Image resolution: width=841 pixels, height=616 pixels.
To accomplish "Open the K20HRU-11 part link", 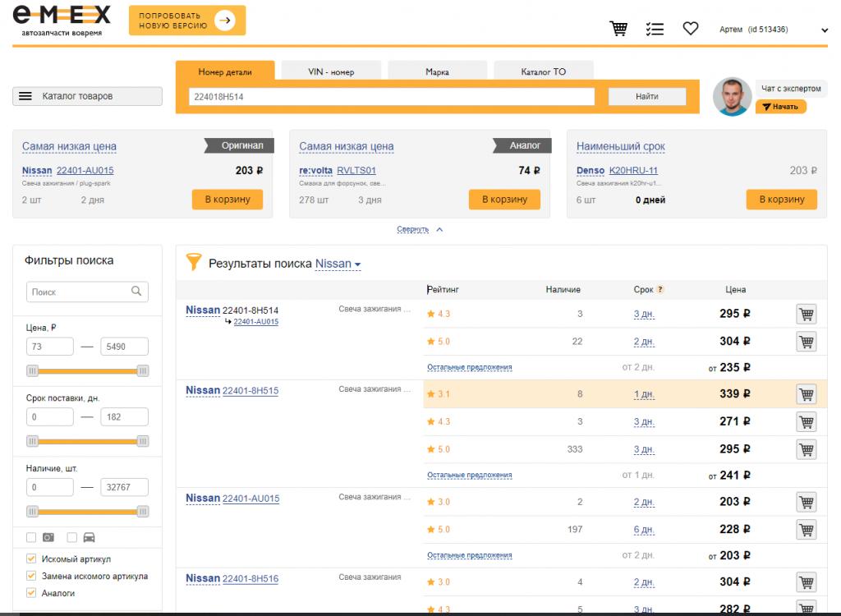I will pyautogui.click(x=633, y=170).
